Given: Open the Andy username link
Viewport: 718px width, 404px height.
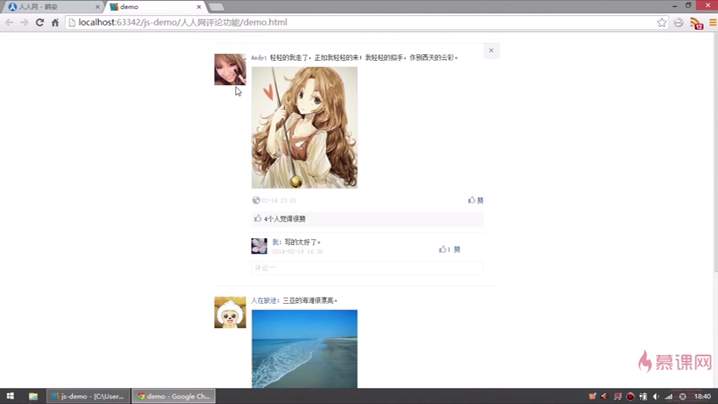Looking at the screenshot, I should point(258,58).
